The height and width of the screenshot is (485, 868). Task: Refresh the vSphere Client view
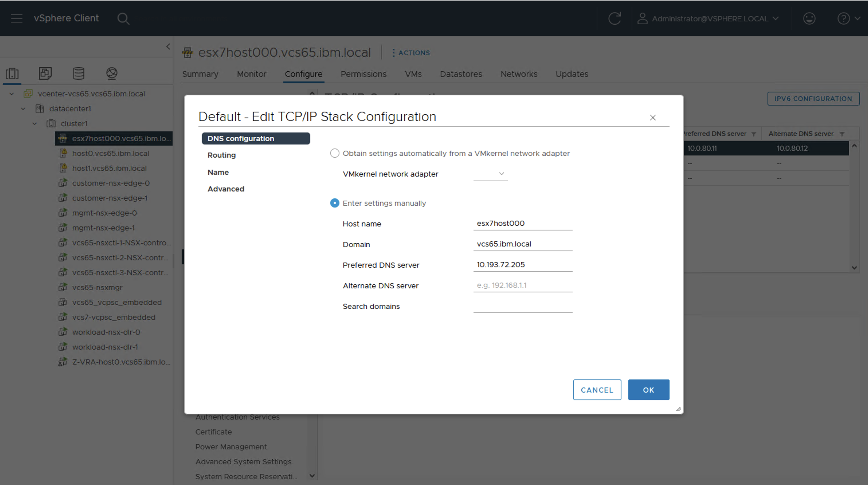[614, 19]
